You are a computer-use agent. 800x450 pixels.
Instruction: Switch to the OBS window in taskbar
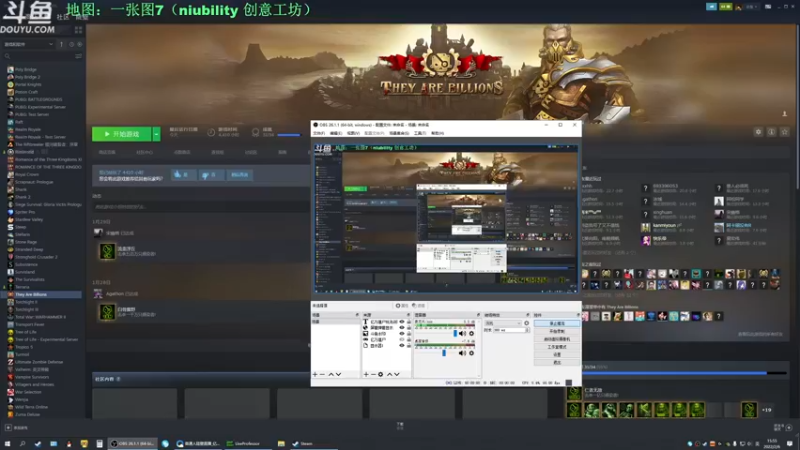coord(133,443)
